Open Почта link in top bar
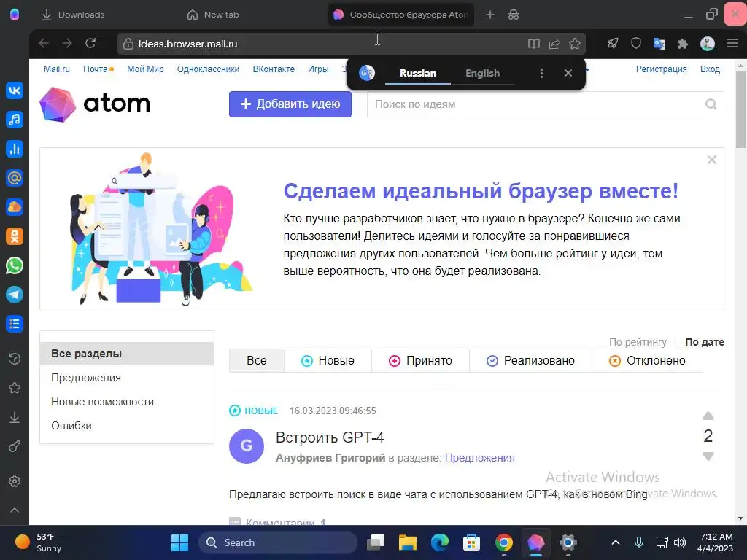Viewport: 747px width, 560px height. [x=96, y=69]
